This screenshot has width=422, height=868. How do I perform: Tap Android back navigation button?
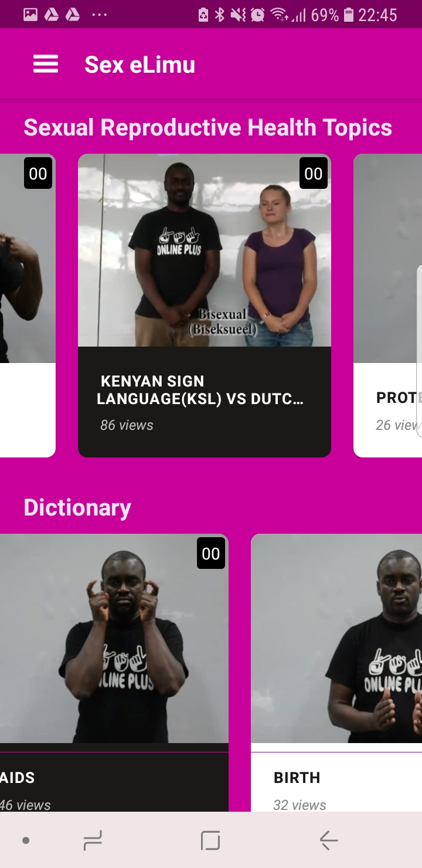[329, 840]
